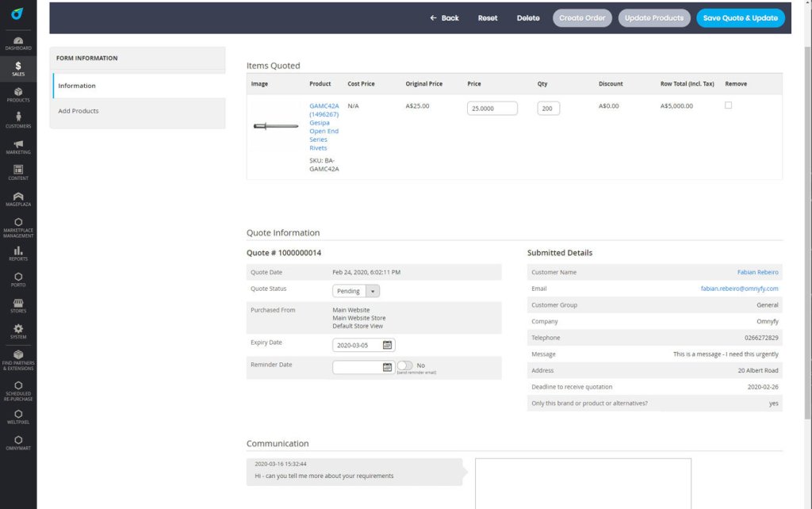The width and height of the screenshot is (812, 509).
Task: Open the Quote Status dropdown
Action: 356,291
